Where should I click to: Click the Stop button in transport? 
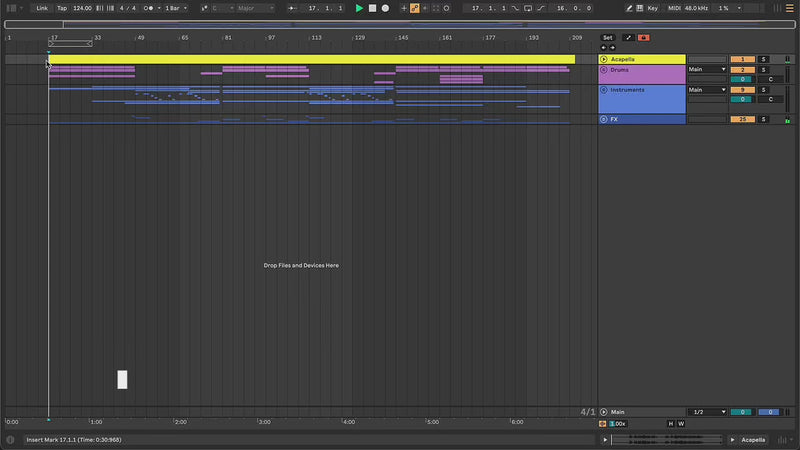tap(372, 8)
